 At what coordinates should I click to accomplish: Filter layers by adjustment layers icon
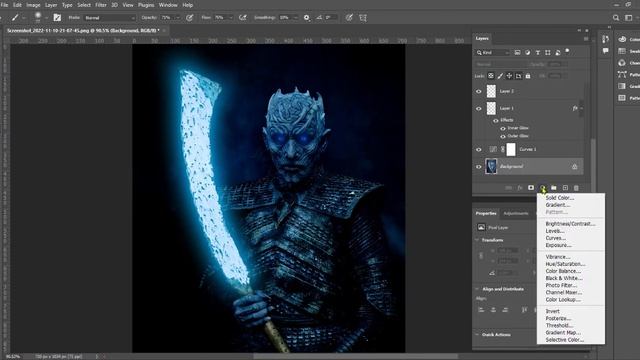tap(528, 52)
